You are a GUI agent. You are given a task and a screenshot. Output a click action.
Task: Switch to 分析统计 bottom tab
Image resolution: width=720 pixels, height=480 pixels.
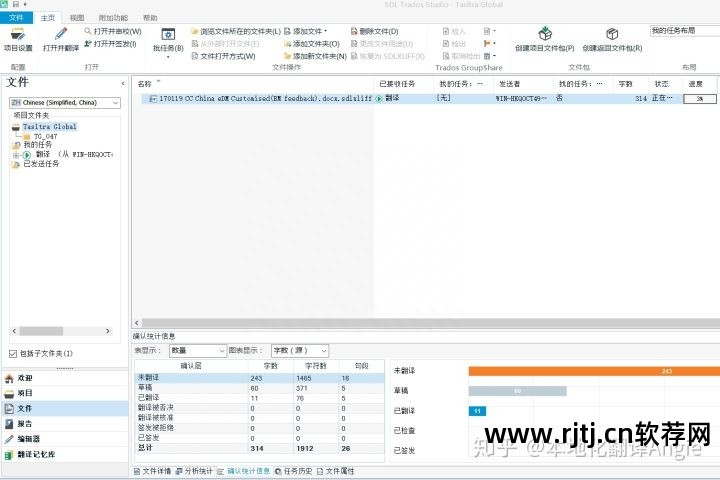point(194,471)
